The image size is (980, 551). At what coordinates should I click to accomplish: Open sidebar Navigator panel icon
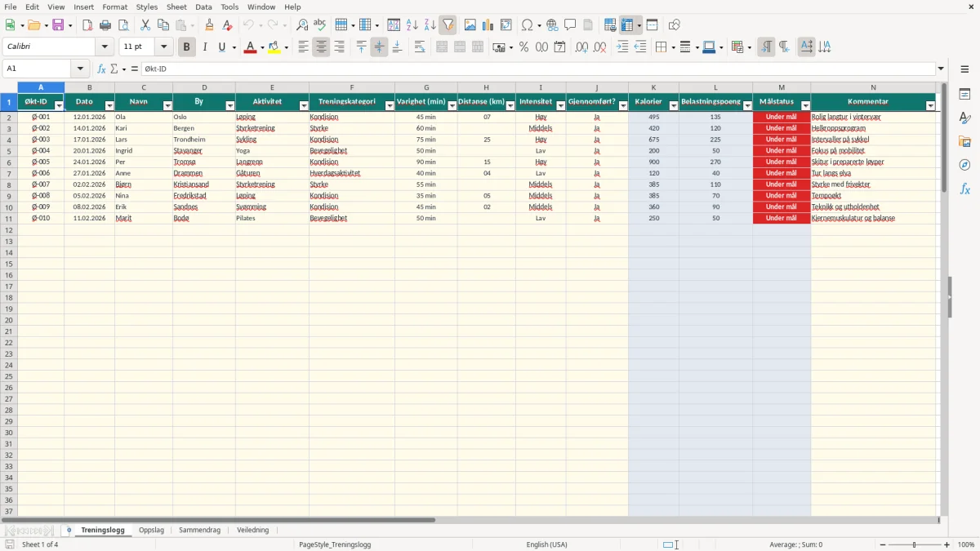coord(964,165)
